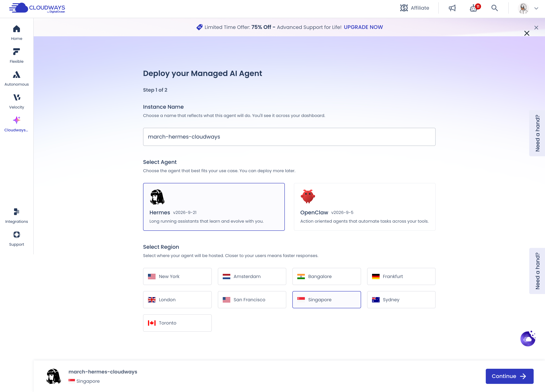Click the Hermes version v2026-9-21 text

[185, 212]
